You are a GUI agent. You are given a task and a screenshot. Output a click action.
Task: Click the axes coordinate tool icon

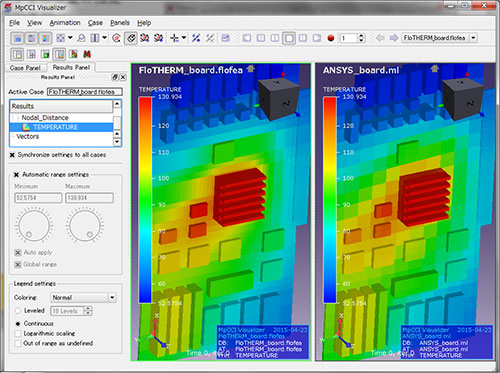click(174, 38)
